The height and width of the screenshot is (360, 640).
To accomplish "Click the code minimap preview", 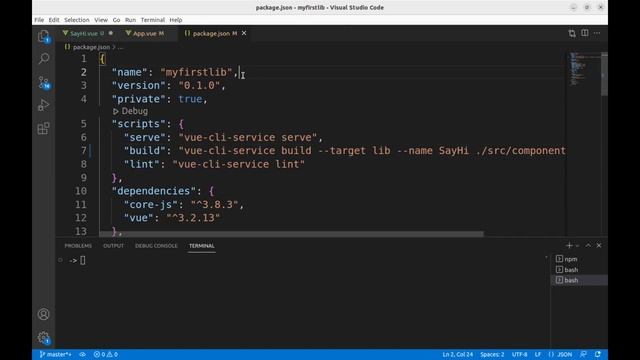I will [584, 69].
